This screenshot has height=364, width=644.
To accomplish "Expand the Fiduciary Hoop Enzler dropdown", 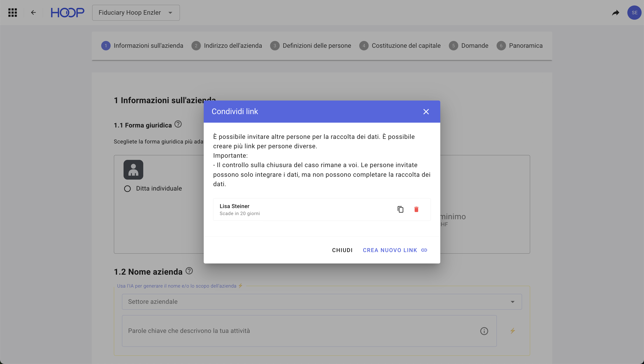I will click(x=136, y=12).
